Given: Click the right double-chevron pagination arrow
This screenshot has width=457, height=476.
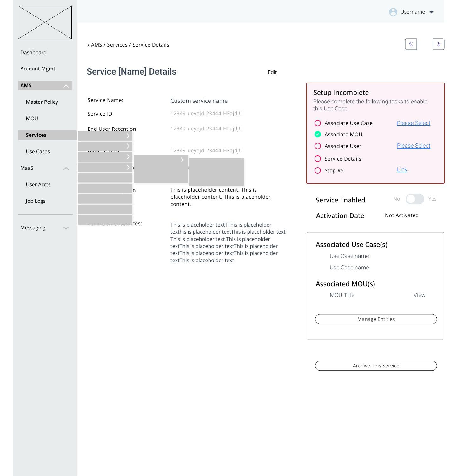Looking at the screenshot, I should tap(438, 44).
